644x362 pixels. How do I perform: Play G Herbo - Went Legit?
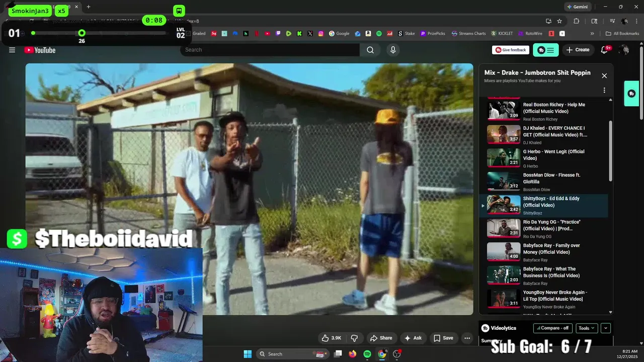[x=543, y=158]
